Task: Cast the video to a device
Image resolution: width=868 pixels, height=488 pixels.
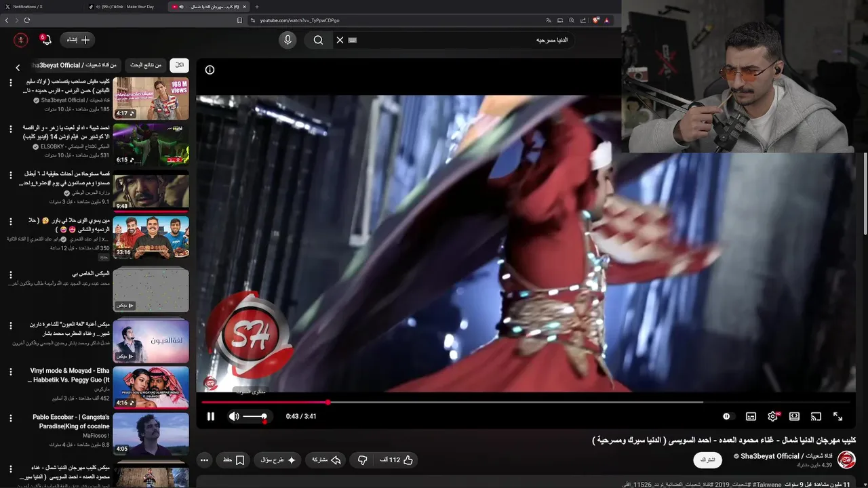Action: [816, 416]
